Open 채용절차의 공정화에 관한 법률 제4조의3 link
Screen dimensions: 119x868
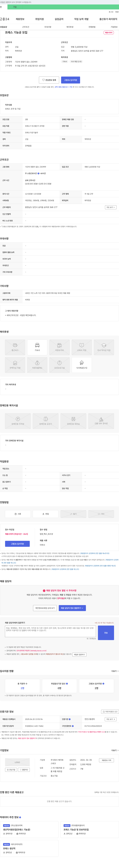pyautogui.click(x=95, y=553)
